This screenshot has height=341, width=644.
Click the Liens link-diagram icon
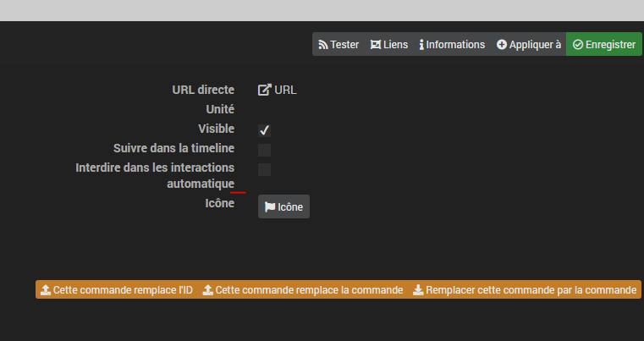376,44
